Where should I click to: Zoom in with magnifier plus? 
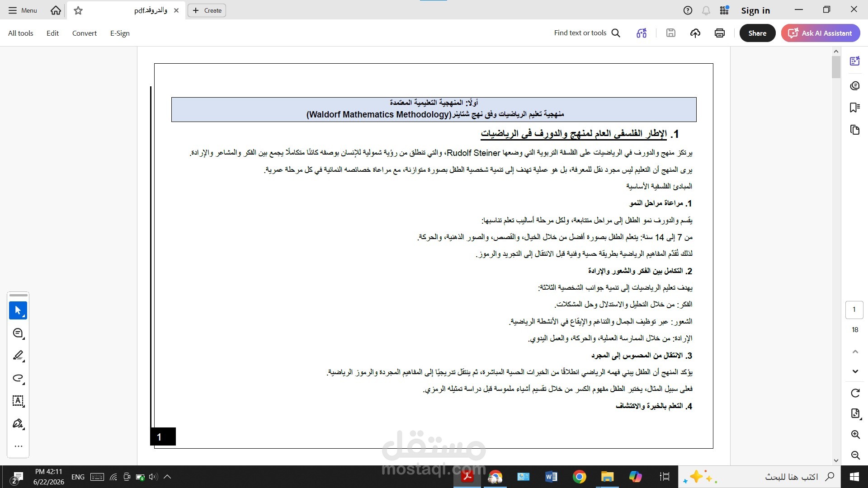[x=855, y=435]
